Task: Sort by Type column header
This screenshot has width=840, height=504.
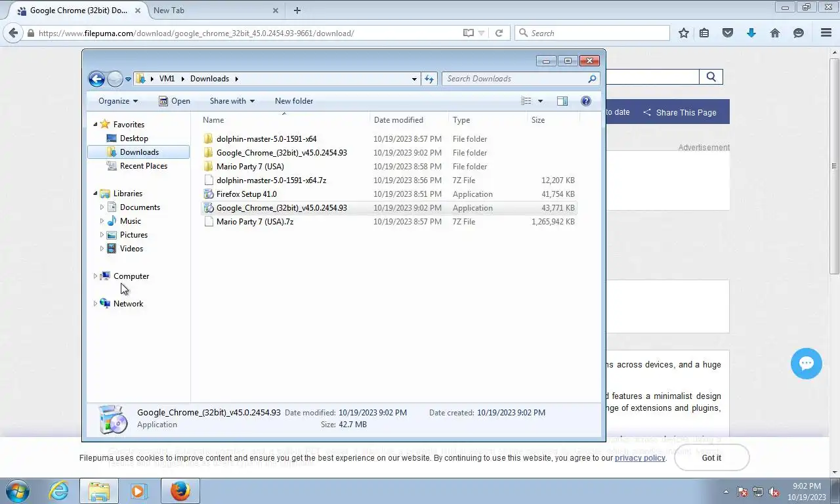Action: click(x=488, y=120)
